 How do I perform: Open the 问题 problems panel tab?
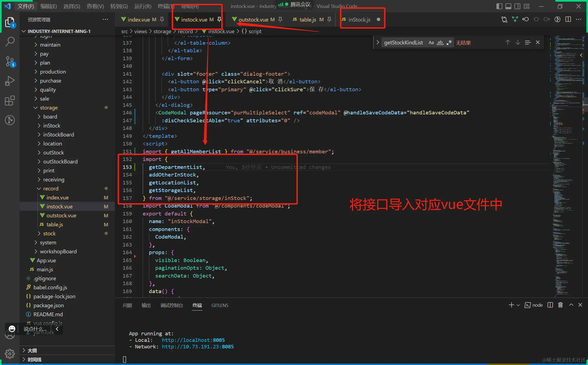127,305
